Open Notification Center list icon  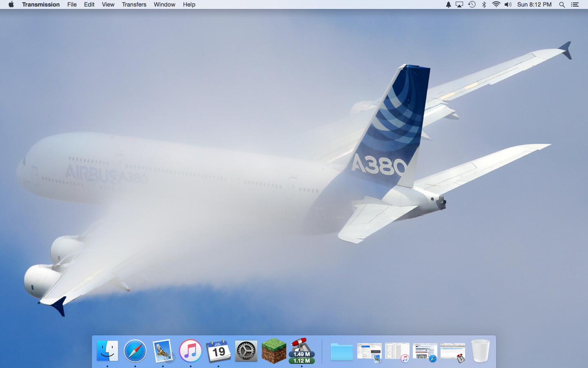point(575,4)
